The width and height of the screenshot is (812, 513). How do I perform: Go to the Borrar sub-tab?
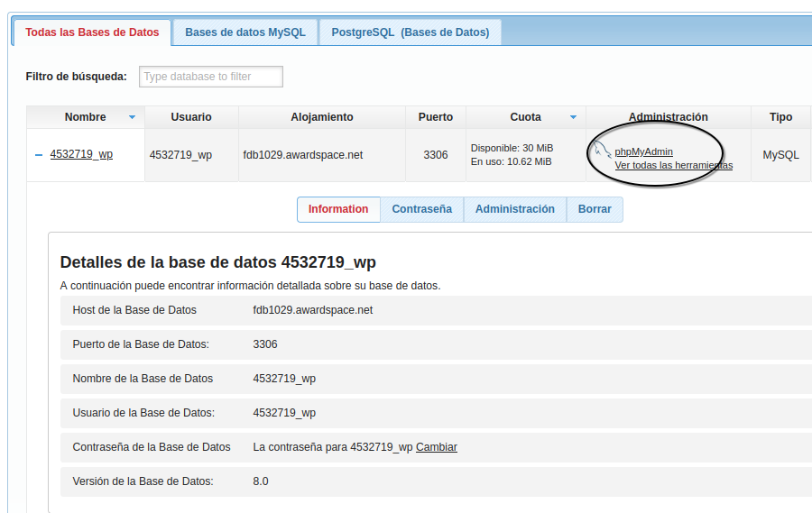tap(595, 209)
